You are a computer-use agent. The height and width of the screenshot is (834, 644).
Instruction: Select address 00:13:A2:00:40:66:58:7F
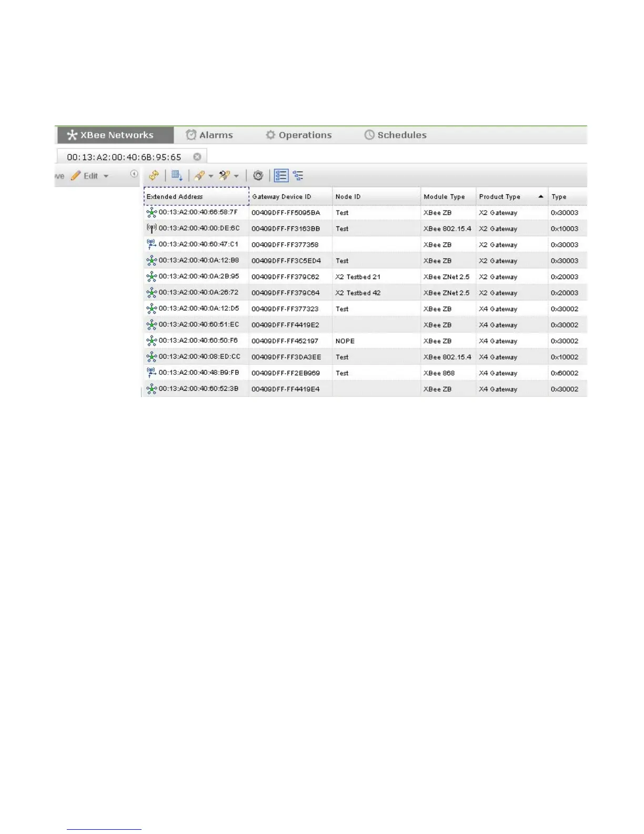pyautogui.click(x=198, y=212)
